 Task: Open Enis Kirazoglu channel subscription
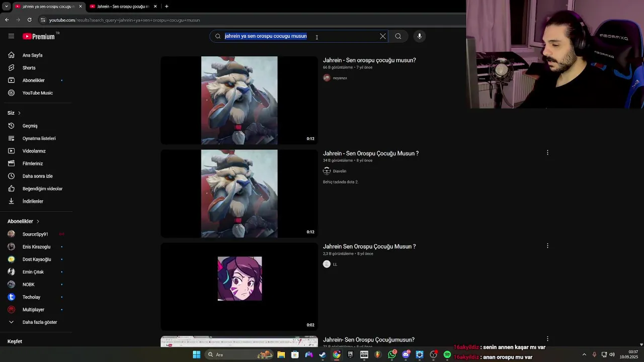tap(36, 247)
